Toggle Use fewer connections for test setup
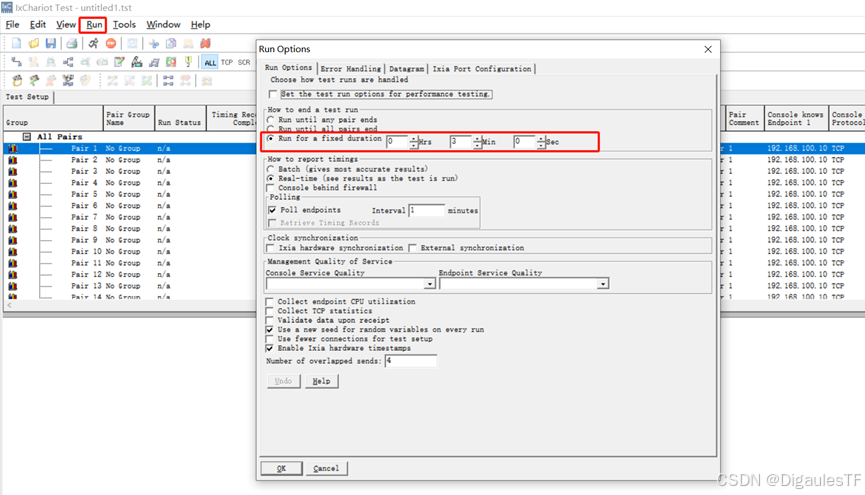Image resolution: width=865 pixels, height=495 pixels. tap(270, 339)
